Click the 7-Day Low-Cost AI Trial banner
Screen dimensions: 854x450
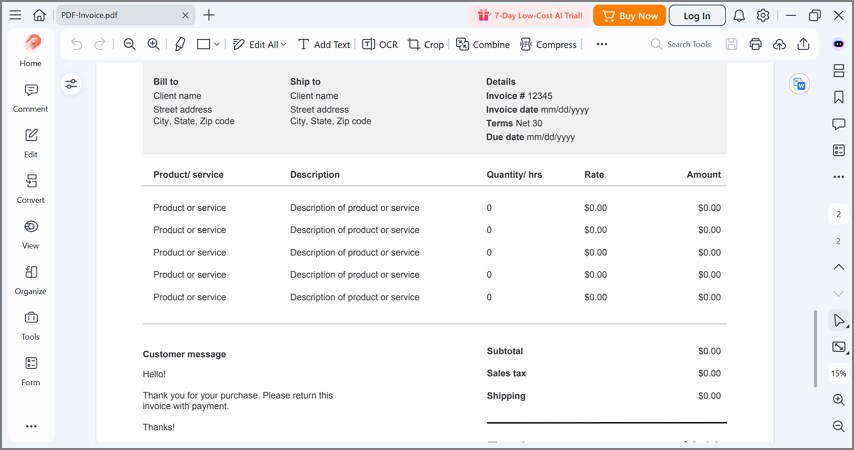coord(530,16)
